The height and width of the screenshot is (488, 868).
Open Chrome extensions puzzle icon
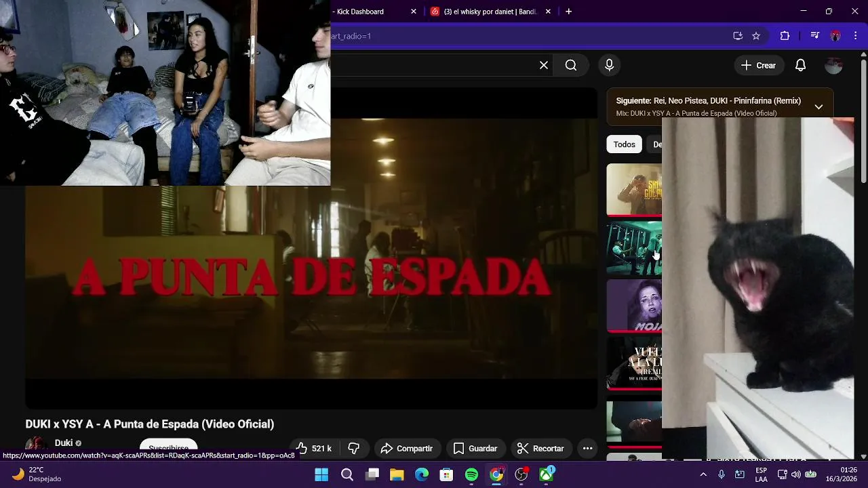click(785, 36)
